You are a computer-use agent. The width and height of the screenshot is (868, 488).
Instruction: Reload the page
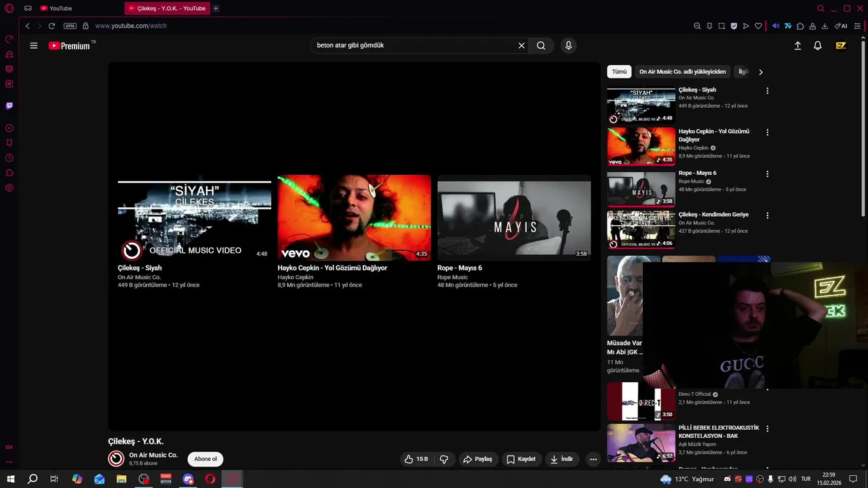(52, 26)
